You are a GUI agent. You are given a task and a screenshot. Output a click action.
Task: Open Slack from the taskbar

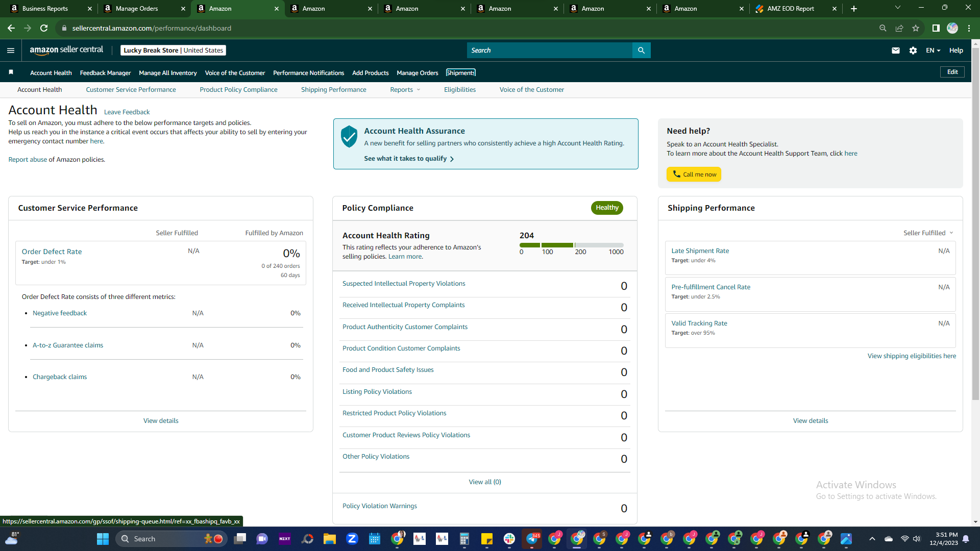coord(509,539)
